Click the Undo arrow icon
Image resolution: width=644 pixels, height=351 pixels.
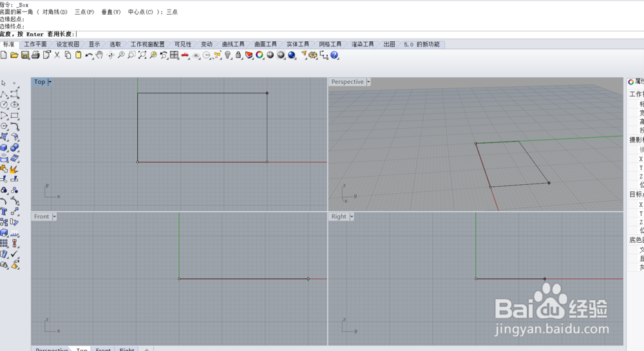(x=89, y=55)
